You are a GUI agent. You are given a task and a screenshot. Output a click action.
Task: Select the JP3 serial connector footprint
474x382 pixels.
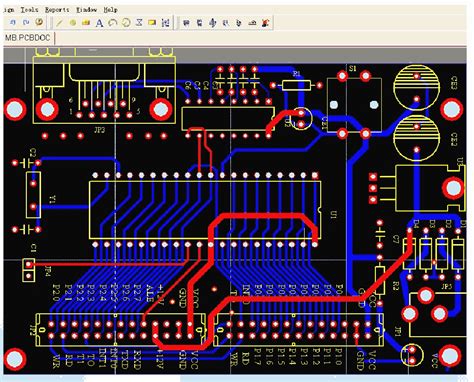[104, 90]
